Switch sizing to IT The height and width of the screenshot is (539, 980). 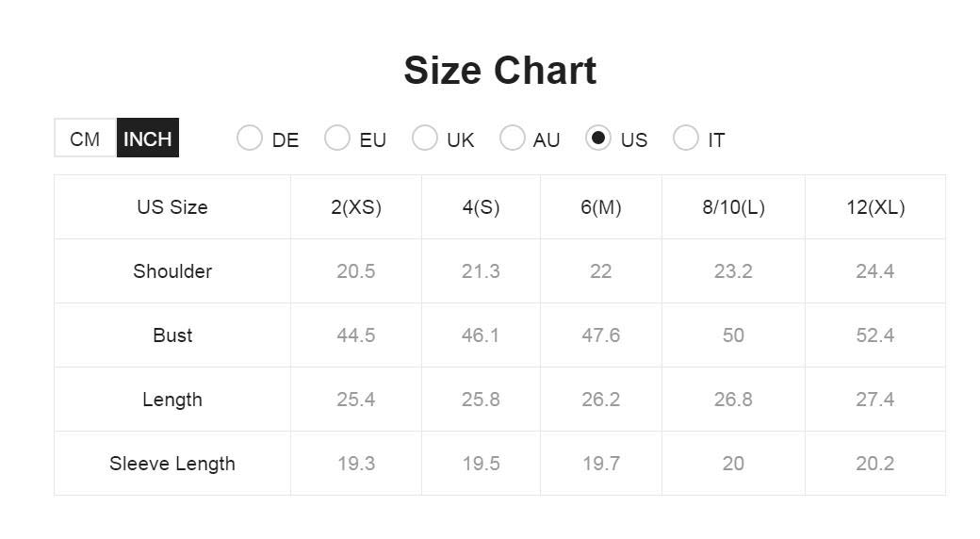pos(686,139)
